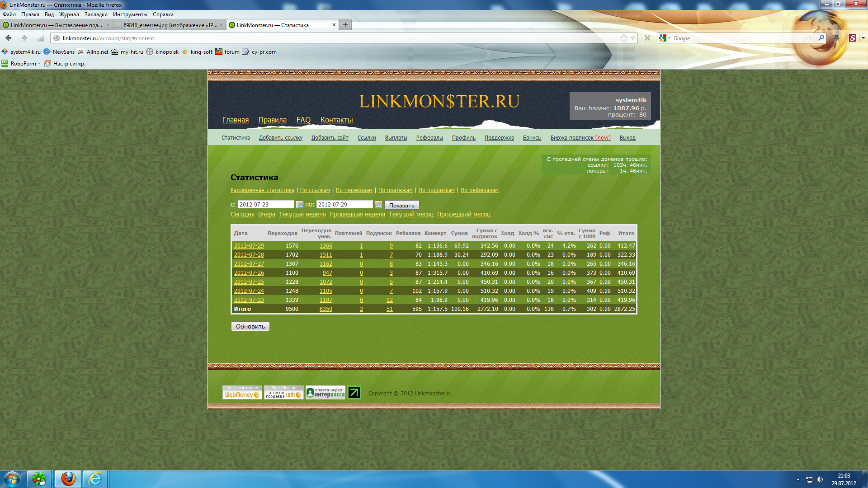Open the ICQ flower taskbar icon
The height and width of the screenshot is (488, 868).
click(x=39, y=479)
